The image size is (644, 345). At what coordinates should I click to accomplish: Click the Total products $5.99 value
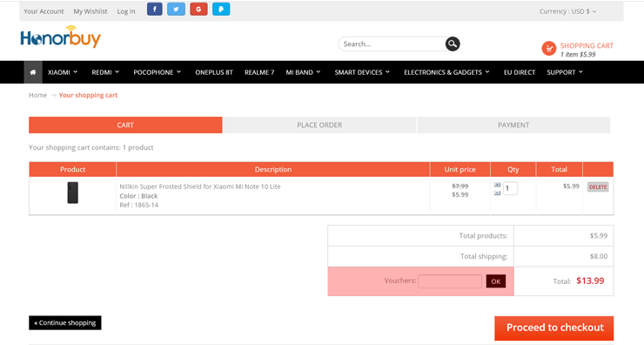[599, 235]
